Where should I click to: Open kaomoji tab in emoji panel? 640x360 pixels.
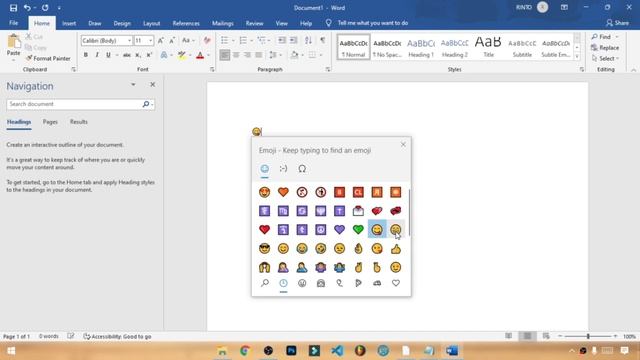[x=283, y=169]
